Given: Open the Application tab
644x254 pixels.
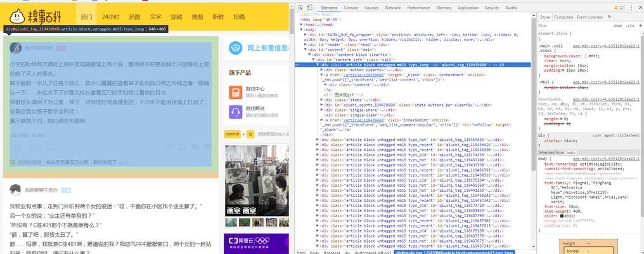Looking at the screenshot, I should tap(468, 8).
